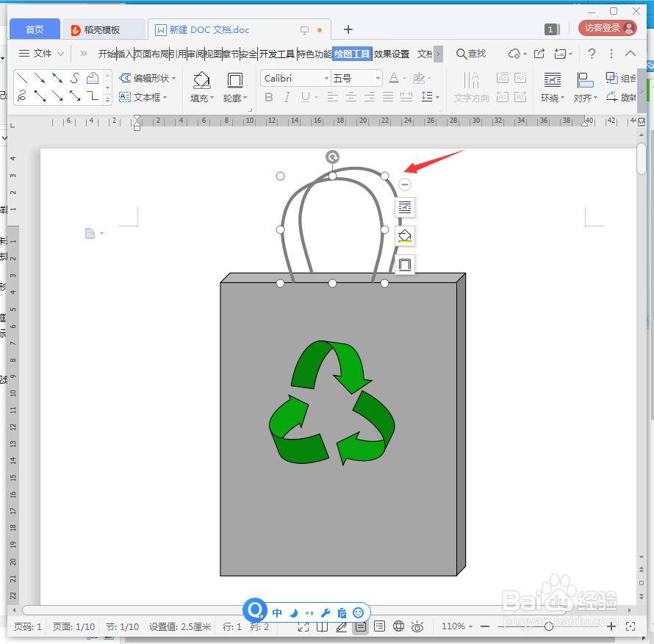654x644 pixels.
Task: Collapse the ribbon with the chevron
Action: (630, 54)
